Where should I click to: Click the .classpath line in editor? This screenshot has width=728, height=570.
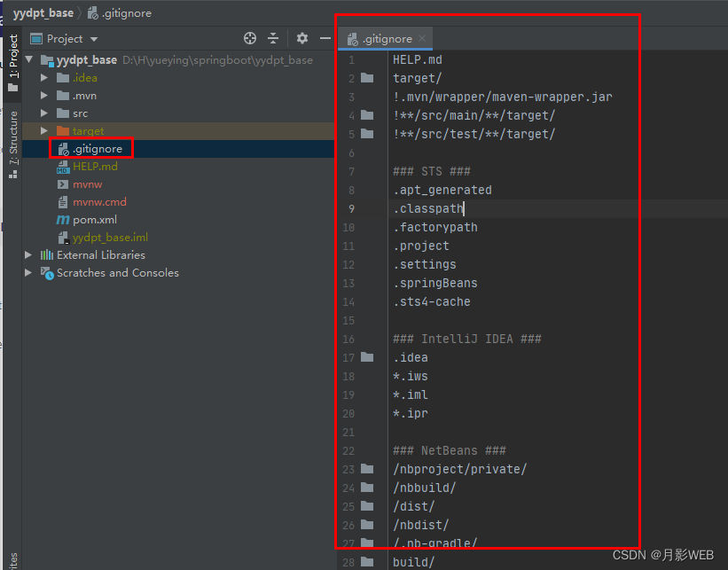[x=428, y=208]
